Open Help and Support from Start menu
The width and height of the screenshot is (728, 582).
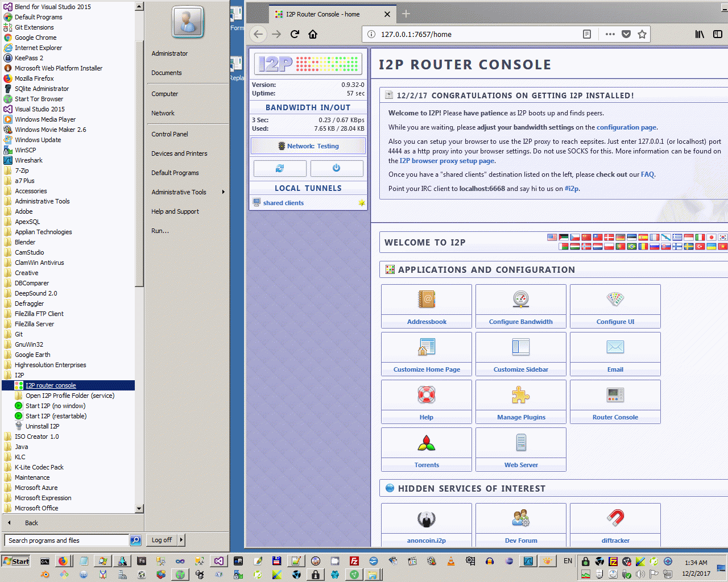click(175, 211)
